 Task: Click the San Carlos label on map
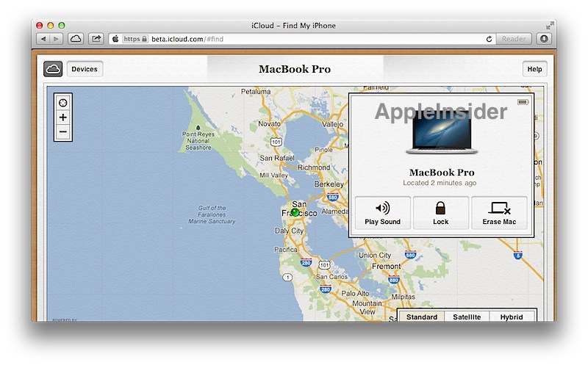331,277
